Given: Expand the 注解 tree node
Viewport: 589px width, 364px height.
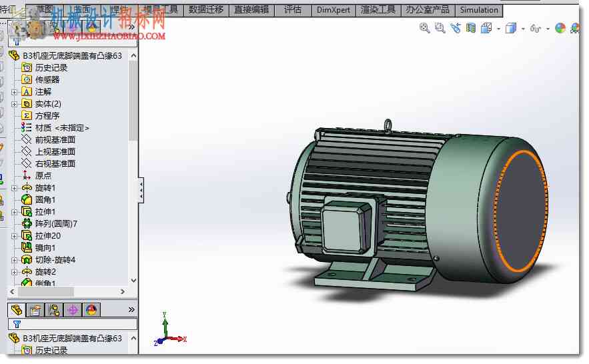Looking at the screenshot, I should 14,92.
